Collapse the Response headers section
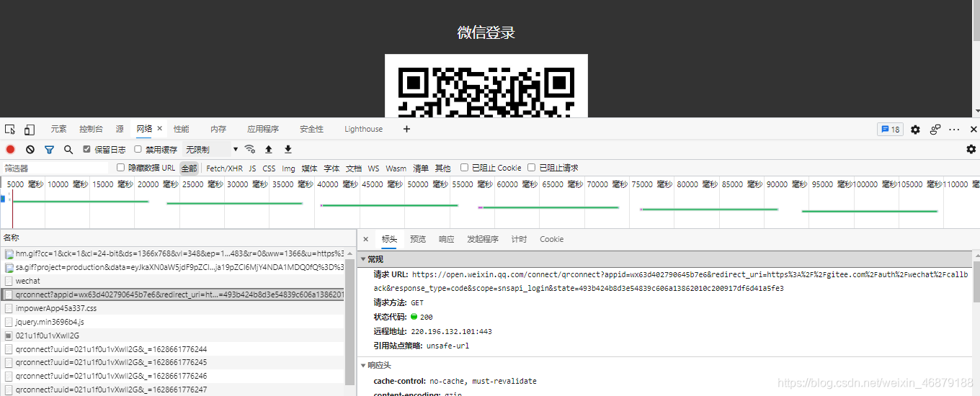This screenshot has height=396, width=980. (x=364, y=366)
